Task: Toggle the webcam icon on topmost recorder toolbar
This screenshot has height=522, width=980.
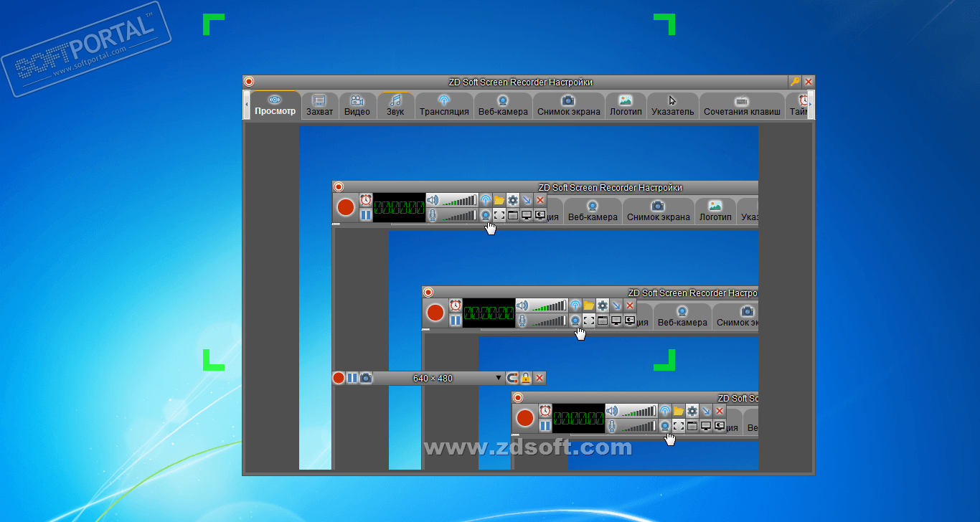Action: coord(486,214)
